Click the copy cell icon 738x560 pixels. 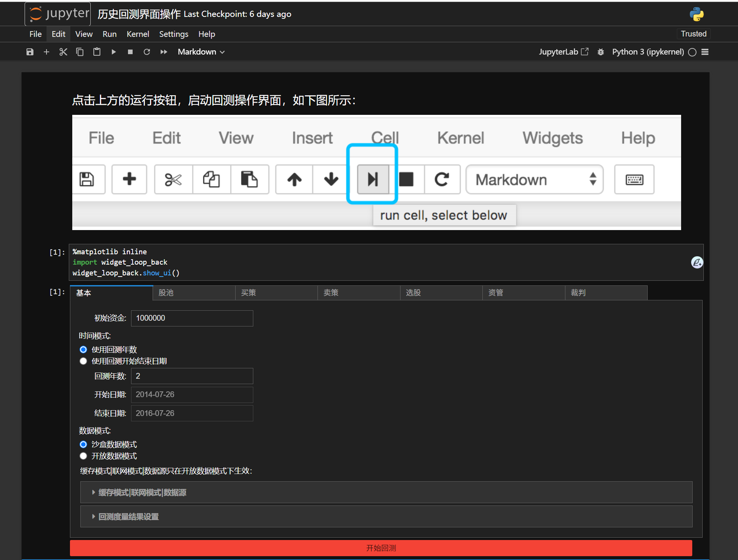coord(80,52)
